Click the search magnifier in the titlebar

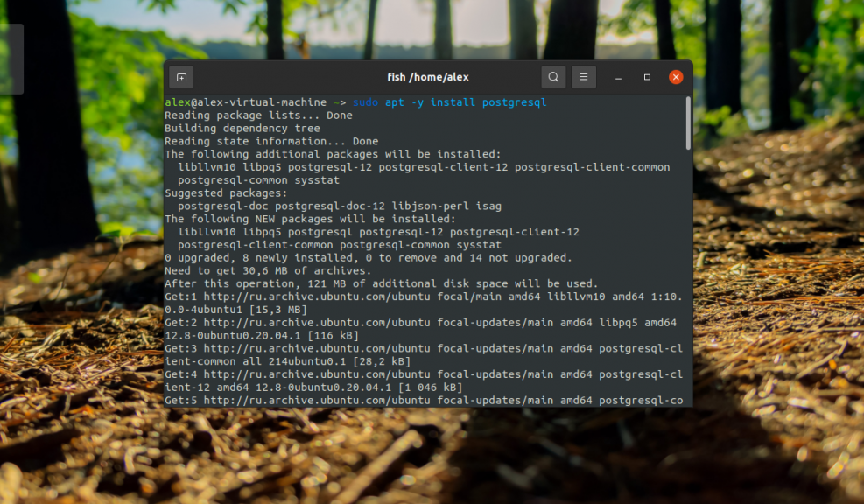click(553, 77)
